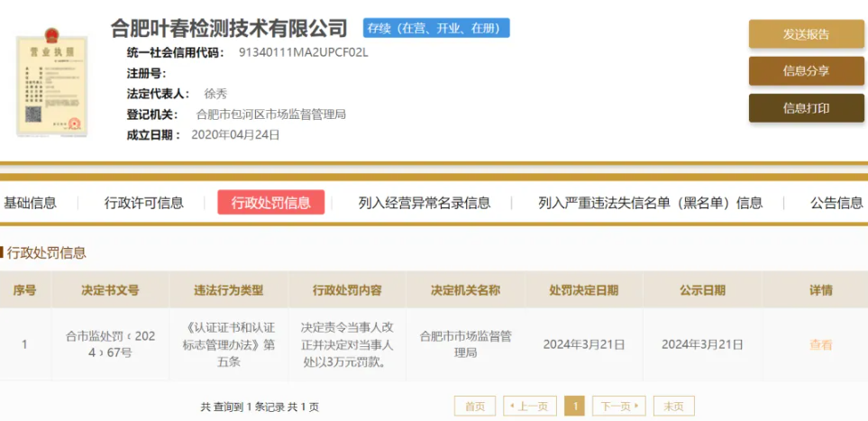Click the 下一页 next page button
868x421 pixels.
click(619, 407)
